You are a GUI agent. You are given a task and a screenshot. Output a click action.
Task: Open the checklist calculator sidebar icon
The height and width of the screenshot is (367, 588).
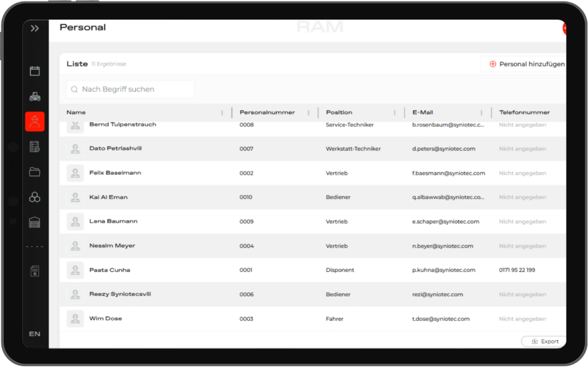click(x=35, y=147)
